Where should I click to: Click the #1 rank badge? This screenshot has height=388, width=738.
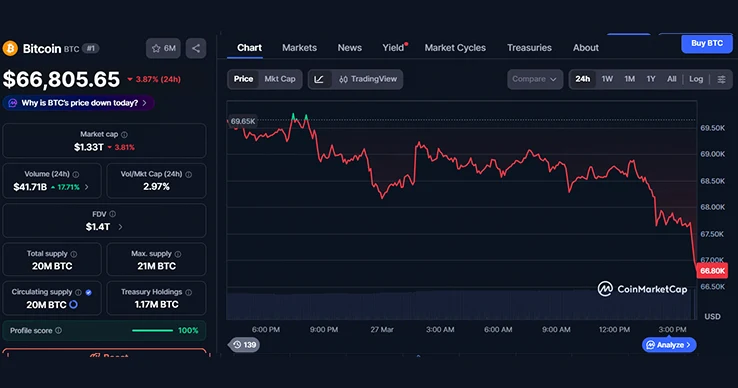point(90,48)
